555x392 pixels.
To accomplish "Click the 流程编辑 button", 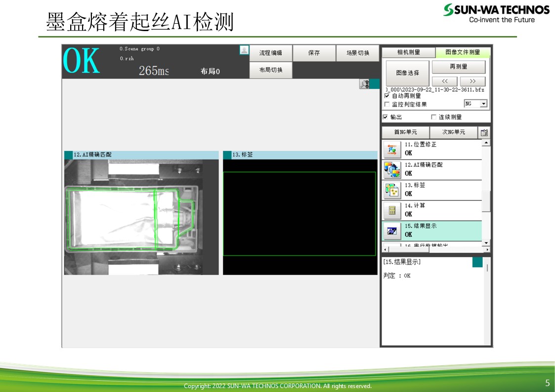I will coord(270,53).
